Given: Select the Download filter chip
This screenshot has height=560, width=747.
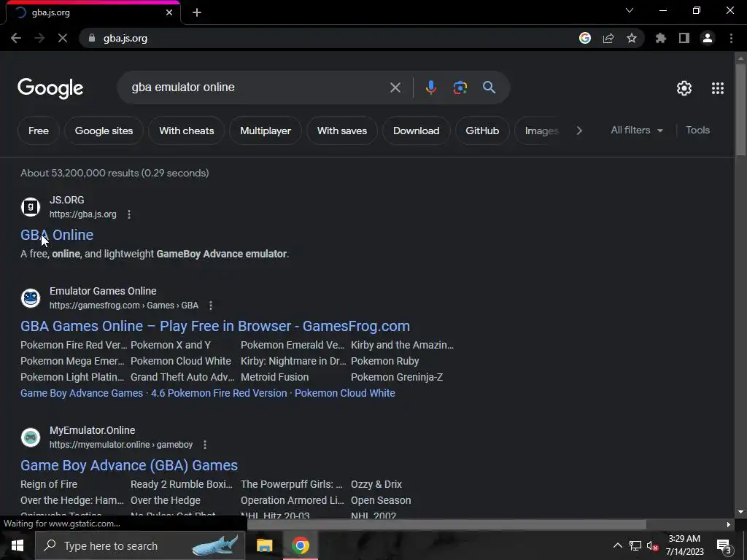Looking at the screenshot, I should pos(416,131).
